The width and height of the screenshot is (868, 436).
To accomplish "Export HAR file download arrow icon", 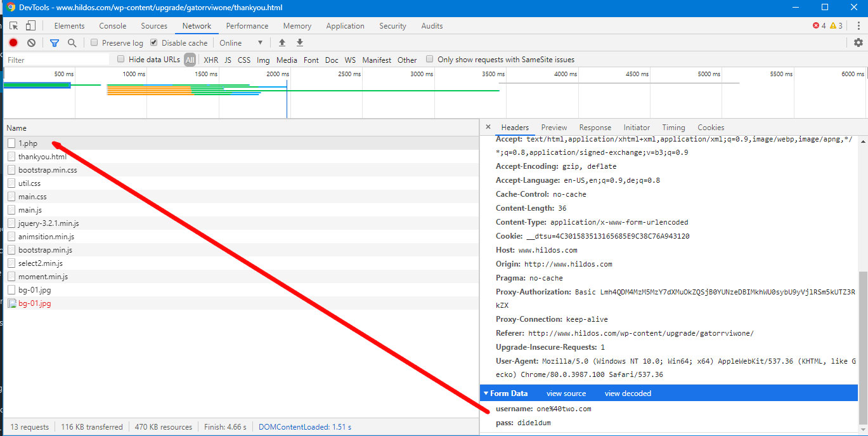I will click(300, 43).
